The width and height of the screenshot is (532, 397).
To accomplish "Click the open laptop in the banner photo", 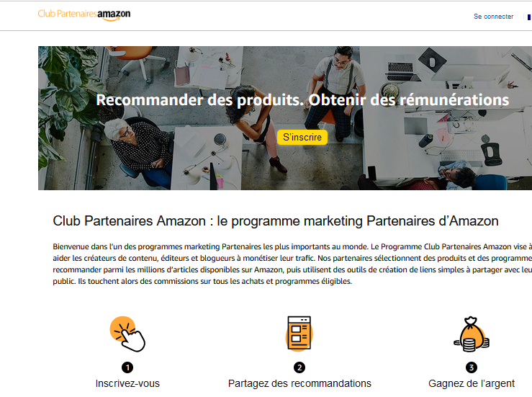I will tap(401, 71).
